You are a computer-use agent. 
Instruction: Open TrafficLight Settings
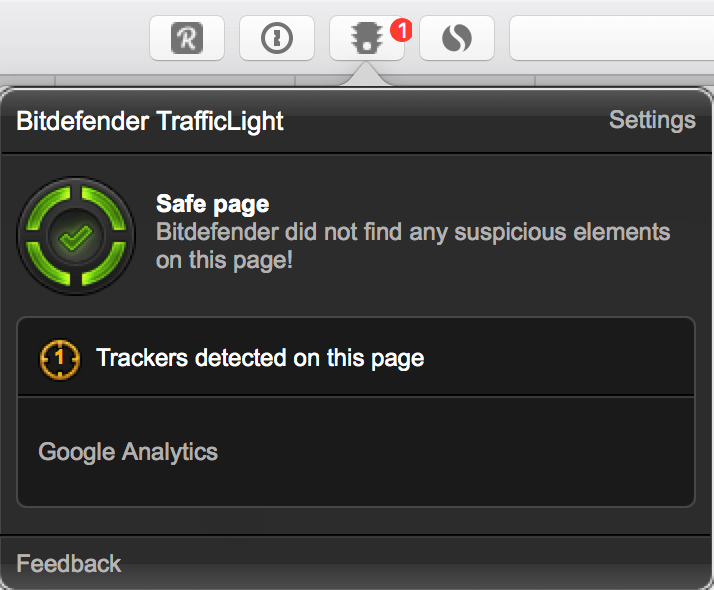click(x=652, y=120)
